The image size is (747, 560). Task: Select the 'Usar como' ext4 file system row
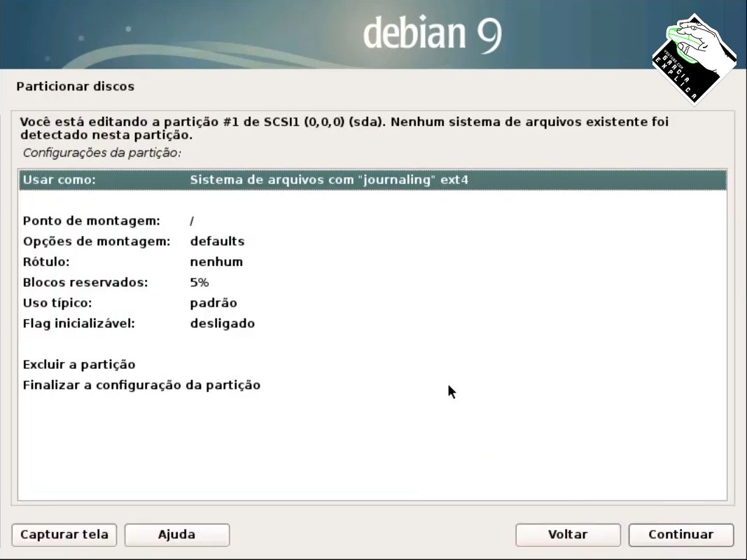coord(372,179)
